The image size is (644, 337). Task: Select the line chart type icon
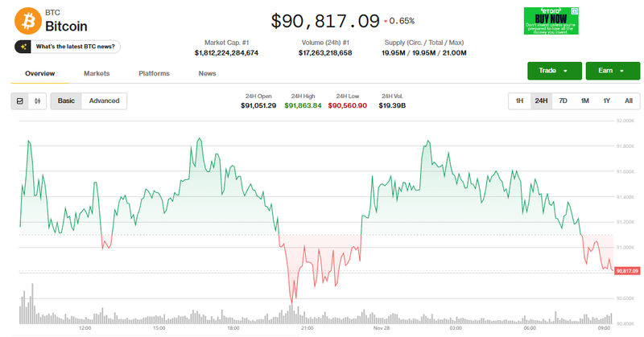(20, 101)
